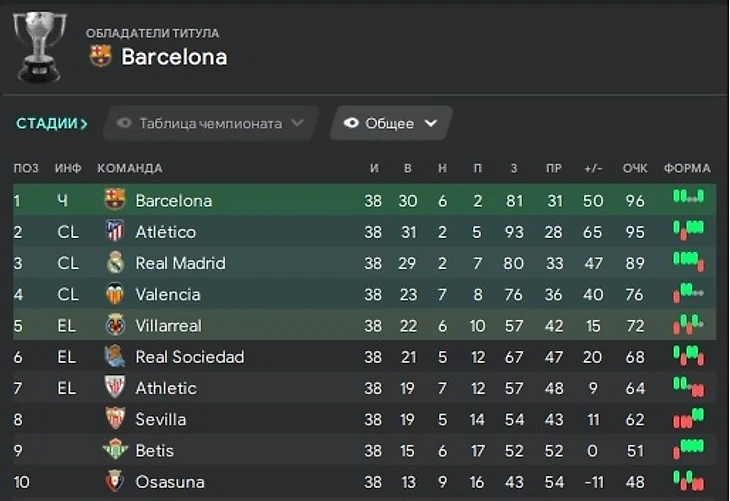
Task: Sort table by ОЧК column header
Action: tap(635, 168)
